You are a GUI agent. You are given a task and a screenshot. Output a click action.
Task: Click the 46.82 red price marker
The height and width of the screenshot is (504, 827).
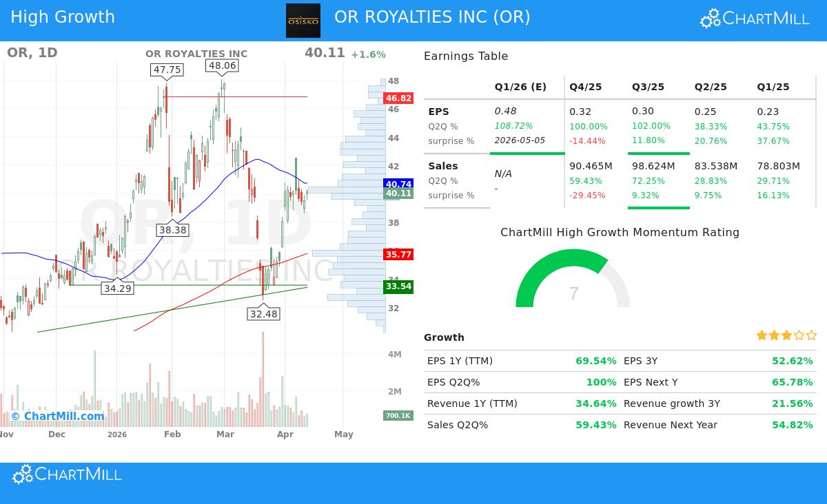click(x=398, y=98)
